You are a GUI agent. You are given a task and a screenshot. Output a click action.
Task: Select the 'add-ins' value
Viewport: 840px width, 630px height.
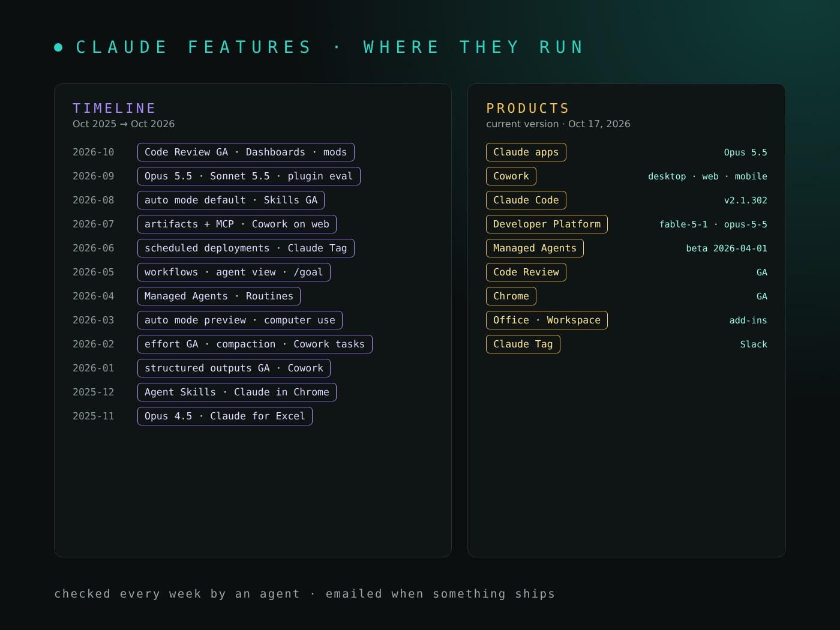(748, 320)
